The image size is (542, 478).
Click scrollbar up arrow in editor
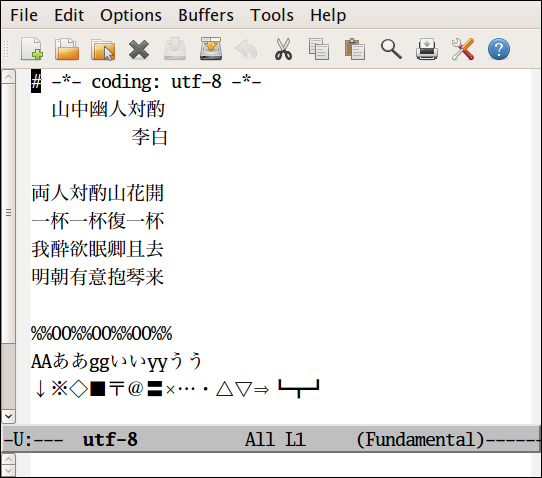tap(8, 76)
